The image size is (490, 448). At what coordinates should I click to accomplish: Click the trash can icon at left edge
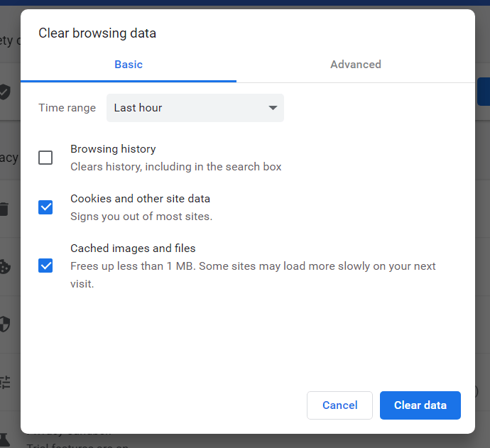[6, 209]
